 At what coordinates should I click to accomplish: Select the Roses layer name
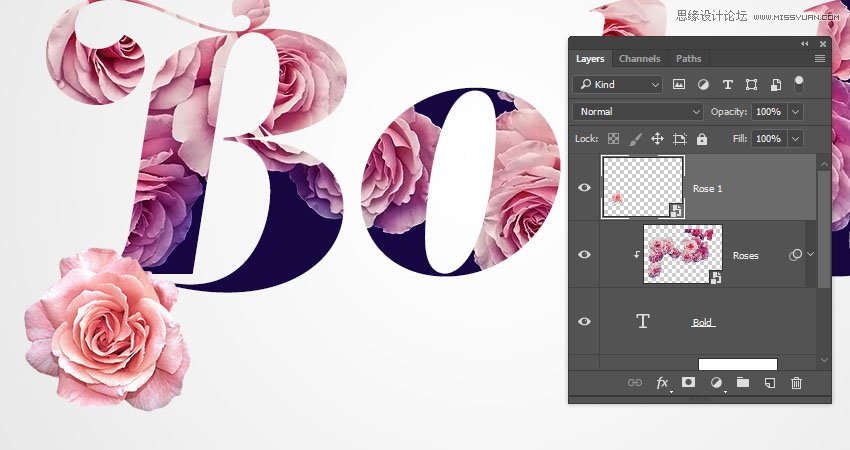(745, 255)
